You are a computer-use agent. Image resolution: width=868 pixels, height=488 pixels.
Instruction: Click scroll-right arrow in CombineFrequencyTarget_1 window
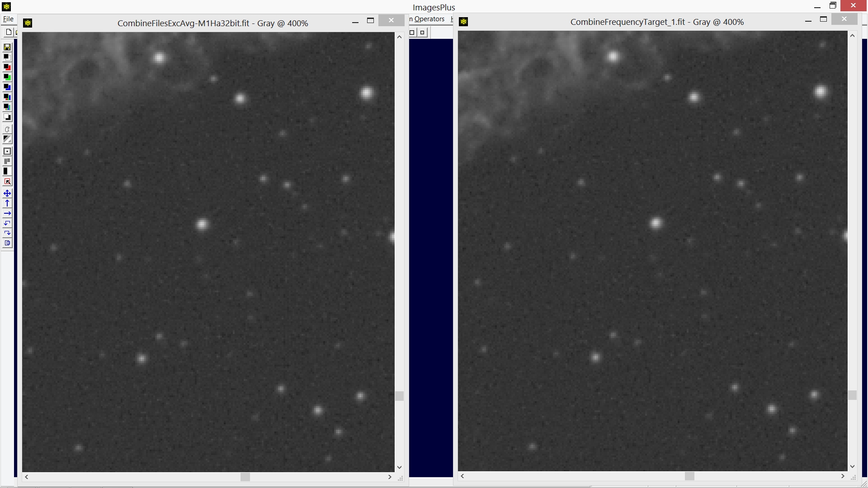843,476
